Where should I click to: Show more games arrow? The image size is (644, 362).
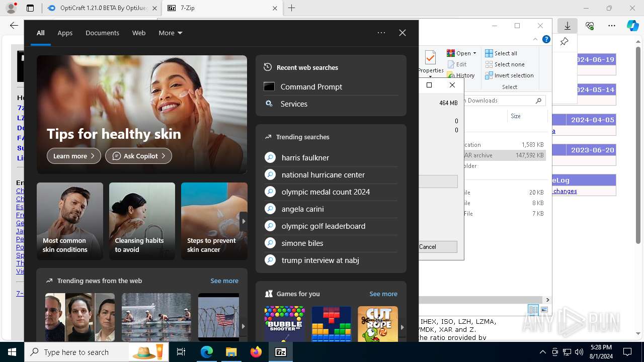click(402, 327)
